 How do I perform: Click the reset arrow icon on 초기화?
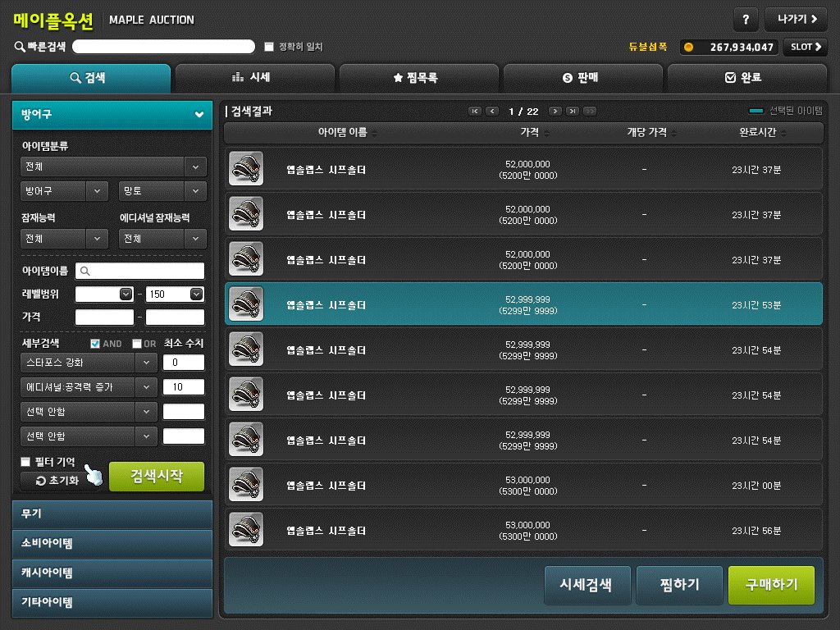tap(41, 481)
